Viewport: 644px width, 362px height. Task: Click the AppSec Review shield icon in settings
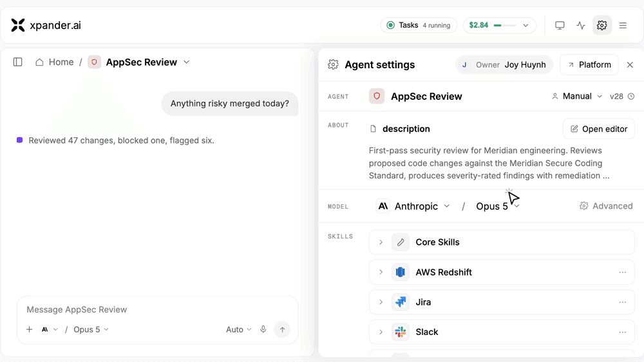point(377,96)
